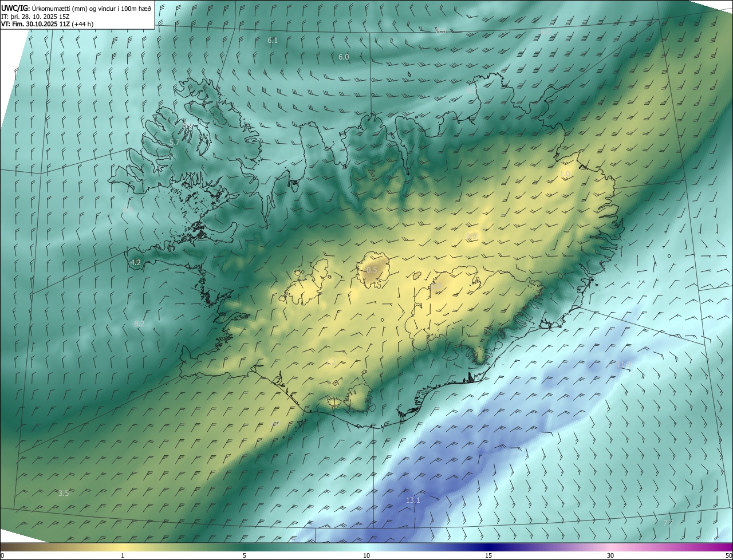
Task: Click the 'IT: þri. 28. 10. 2025 15Z' line
Action: pos(35,16)
